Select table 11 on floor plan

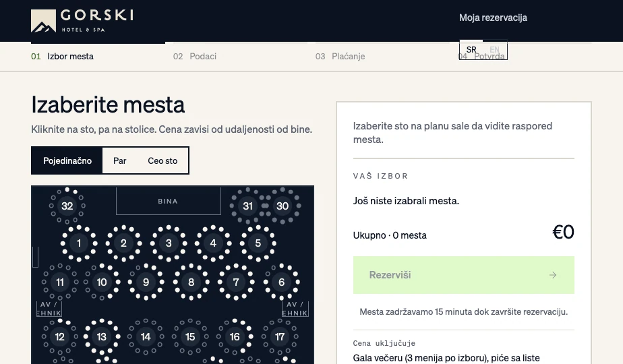click(x=60, y=282)
